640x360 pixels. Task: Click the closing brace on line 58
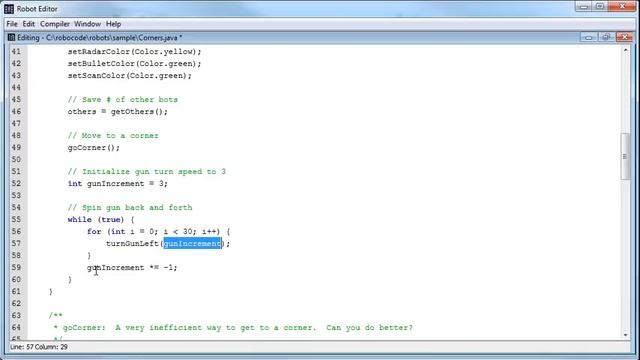[x=89, y=256]
